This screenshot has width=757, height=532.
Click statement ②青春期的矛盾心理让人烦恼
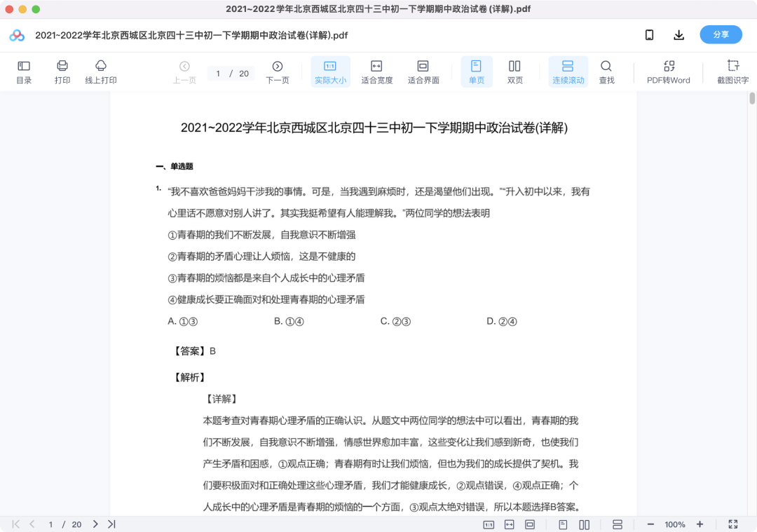(x=261, y=257)
